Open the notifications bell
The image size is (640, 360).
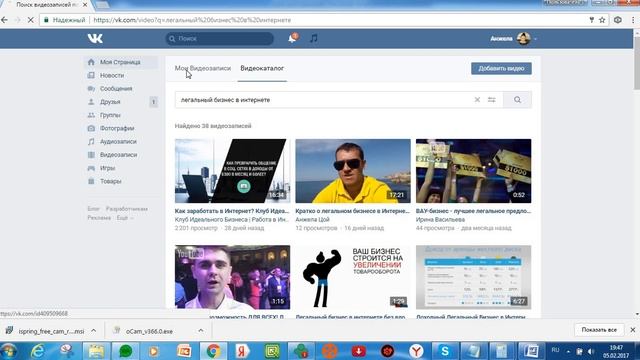pos(292,38)
